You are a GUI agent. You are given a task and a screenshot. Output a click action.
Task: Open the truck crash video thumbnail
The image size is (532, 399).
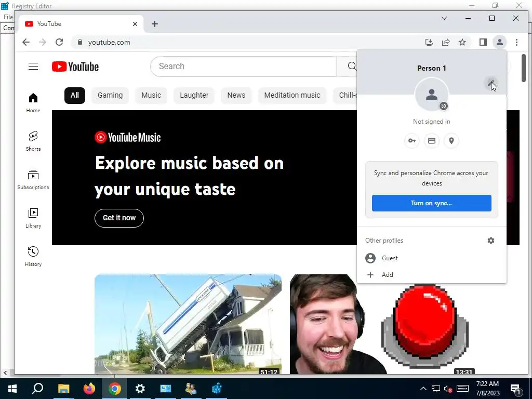[188, 324]
